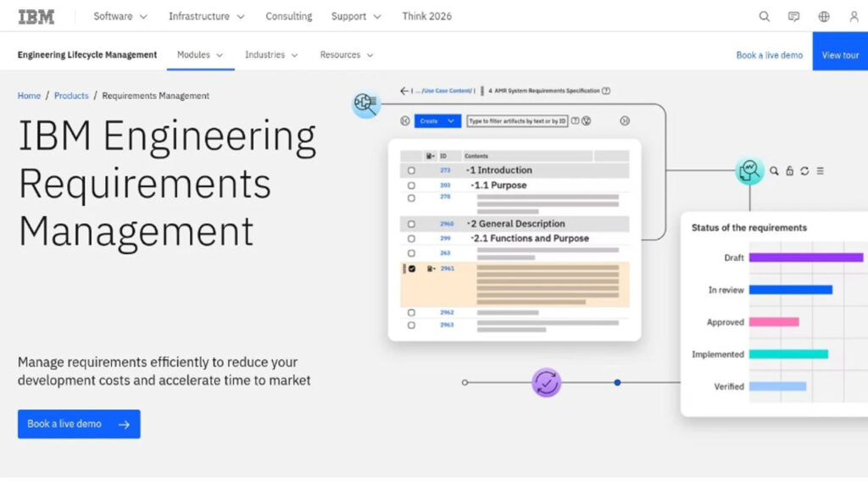Open Consulting in the top menu
The height and width of the screenshot is (488, 868).
[x=289, y=17]
